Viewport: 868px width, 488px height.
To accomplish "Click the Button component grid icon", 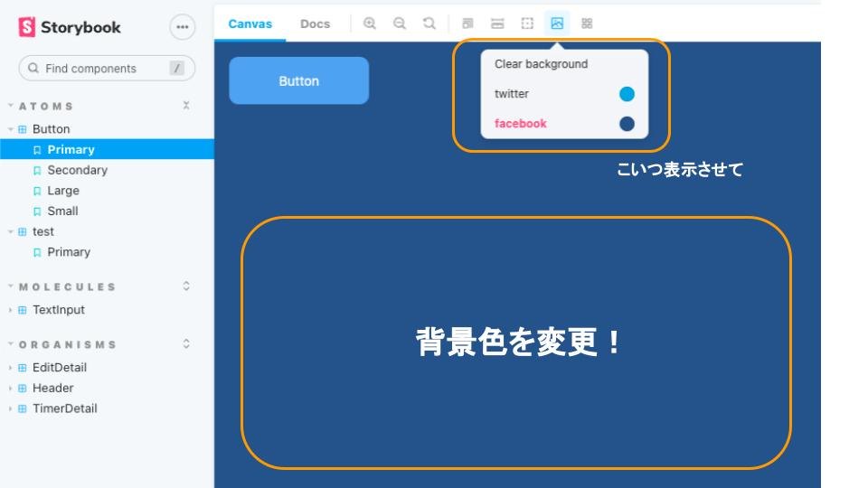I will click(x=22, y=129).
